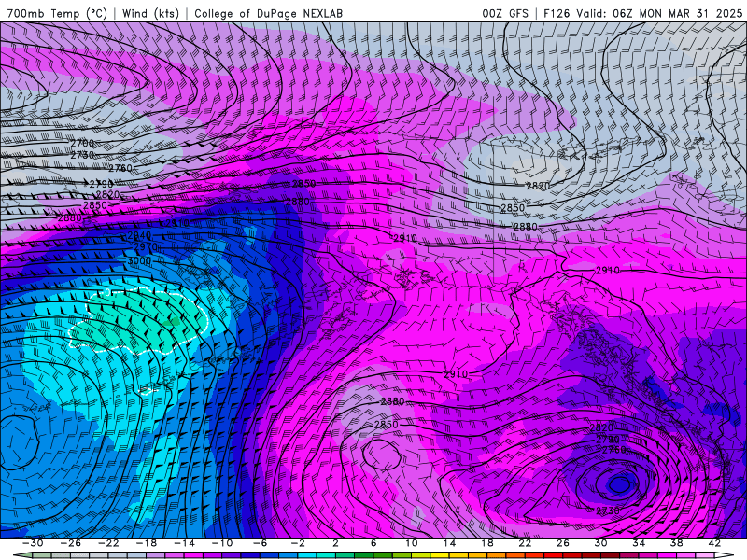
Task: Click the 42 value on the temperature scale
Action: point(714,543)
